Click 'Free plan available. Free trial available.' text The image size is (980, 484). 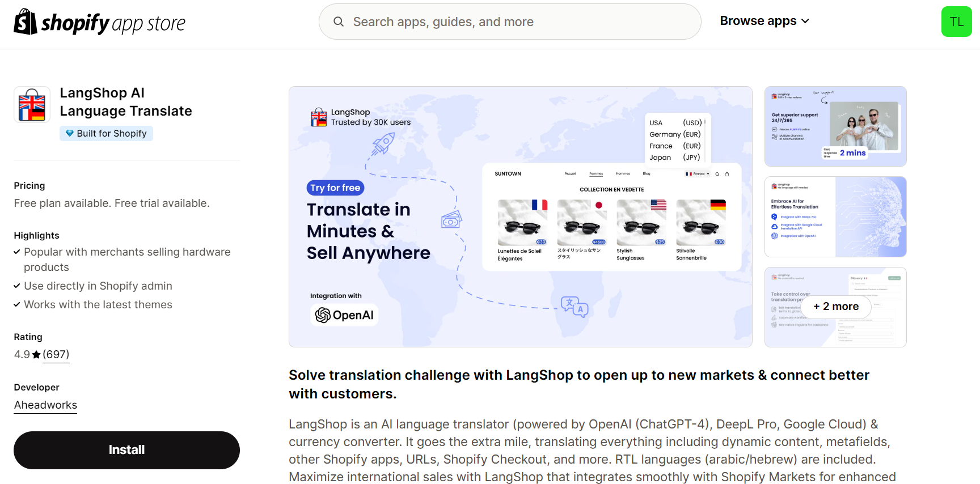[112, 203]
